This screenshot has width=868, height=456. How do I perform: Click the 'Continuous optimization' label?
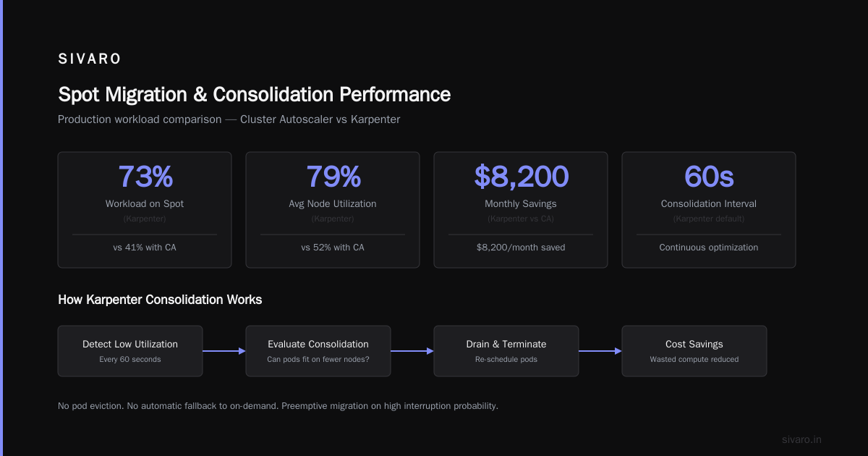pyautogui.click(x=709, y=248)
